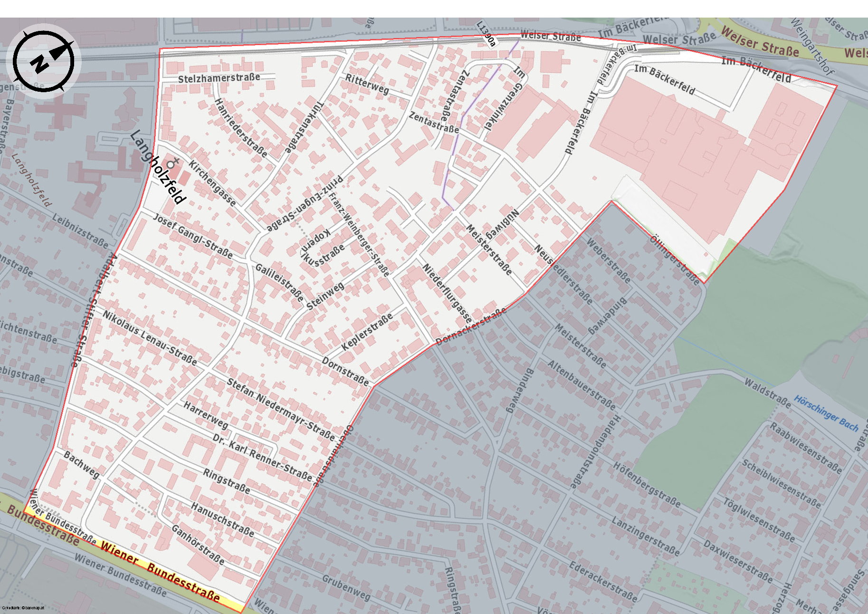Click the yellow Wiener Bundesstraße road label
This screenshot has height=614, width=868.
tap(160, 572)
